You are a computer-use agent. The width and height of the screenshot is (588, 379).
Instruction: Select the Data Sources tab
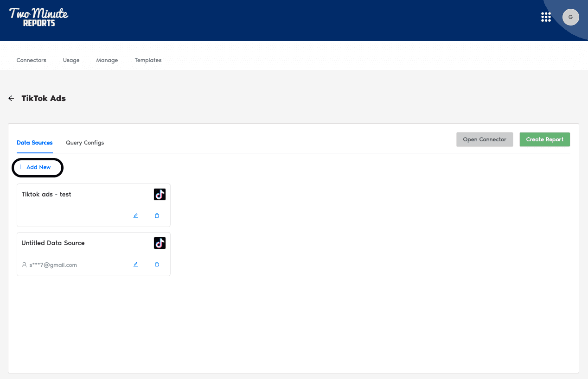[35, 143]
